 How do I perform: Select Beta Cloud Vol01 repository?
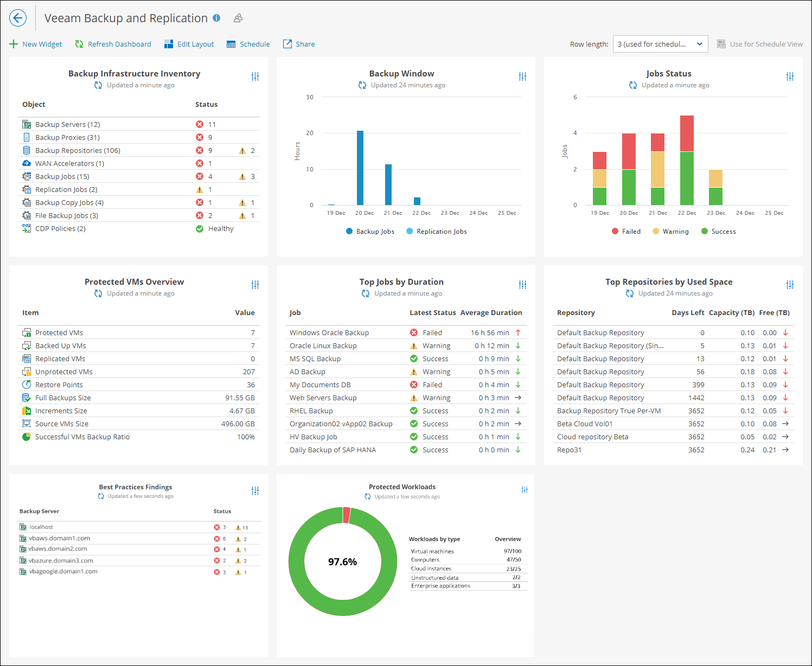click(673, 424)
